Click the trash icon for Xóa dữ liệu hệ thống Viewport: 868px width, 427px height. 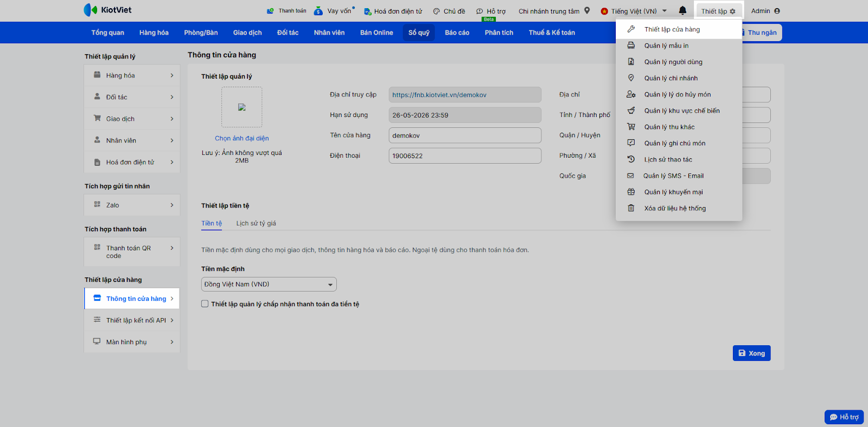(631, 208)
